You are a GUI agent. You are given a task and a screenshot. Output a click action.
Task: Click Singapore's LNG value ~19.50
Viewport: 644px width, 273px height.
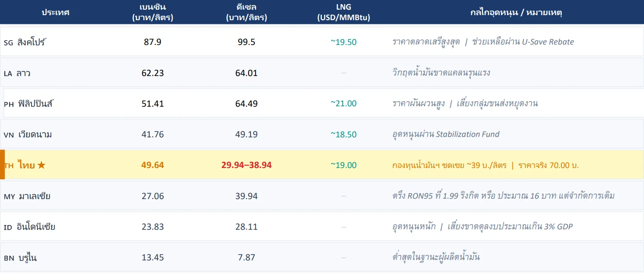[x=343, y=42]
